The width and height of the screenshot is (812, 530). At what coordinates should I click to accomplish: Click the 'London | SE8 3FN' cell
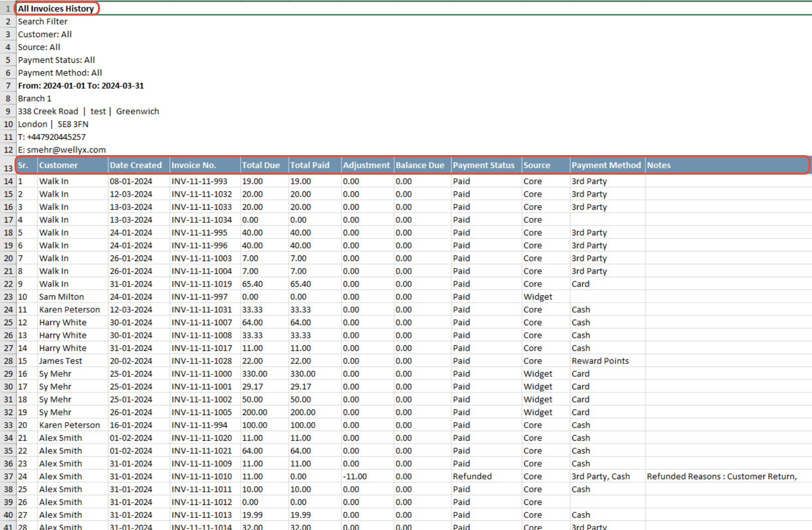[x=53, y=124]
